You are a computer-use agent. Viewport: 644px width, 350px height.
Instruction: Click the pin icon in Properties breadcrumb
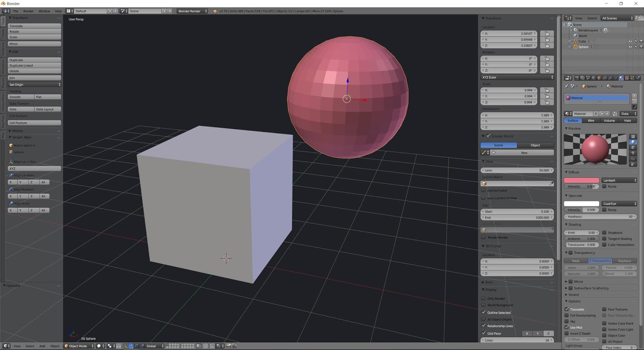click(566, 86)
